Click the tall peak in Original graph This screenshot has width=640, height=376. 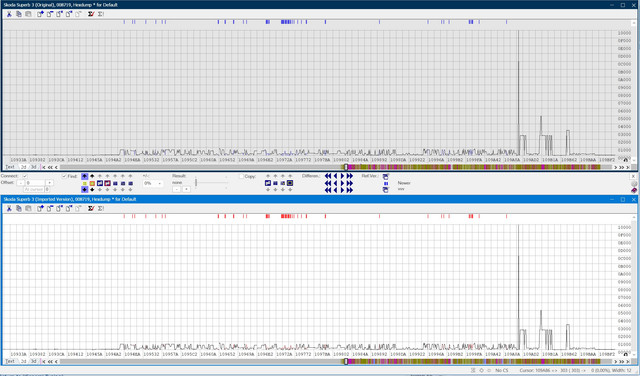point(518,92)
